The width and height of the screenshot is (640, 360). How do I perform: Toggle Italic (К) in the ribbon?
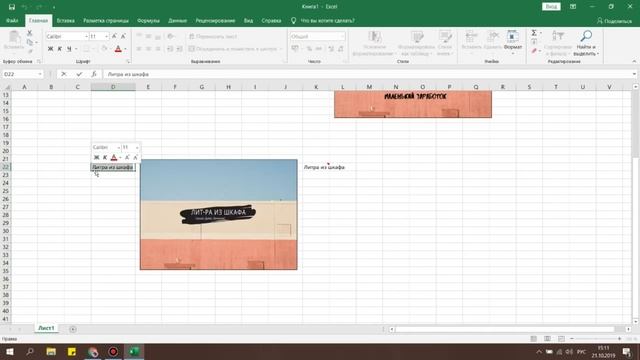point(60,49)
